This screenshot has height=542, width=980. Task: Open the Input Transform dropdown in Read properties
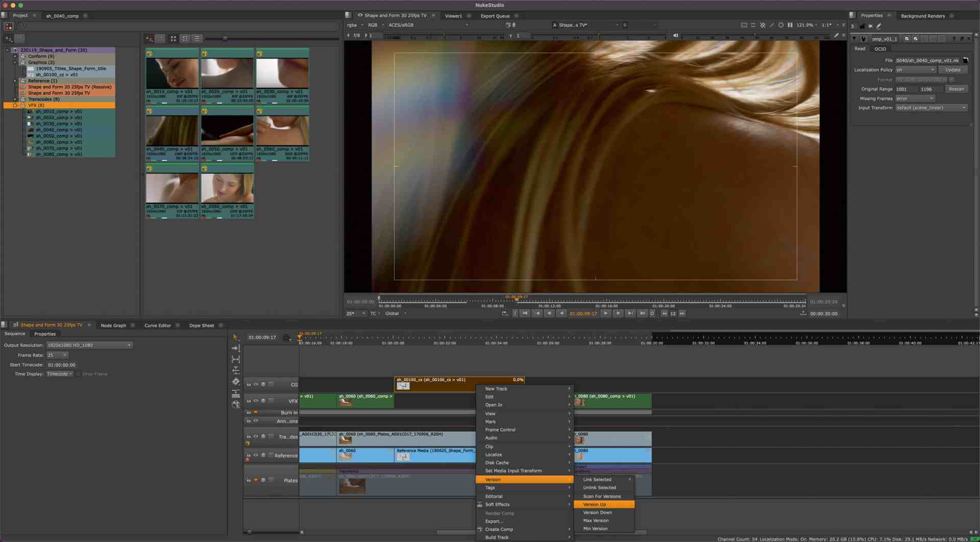[x=930, y=108]
